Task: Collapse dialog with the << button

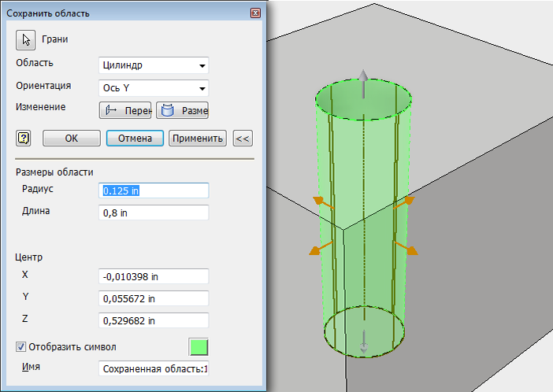Action: pos(243,139)
